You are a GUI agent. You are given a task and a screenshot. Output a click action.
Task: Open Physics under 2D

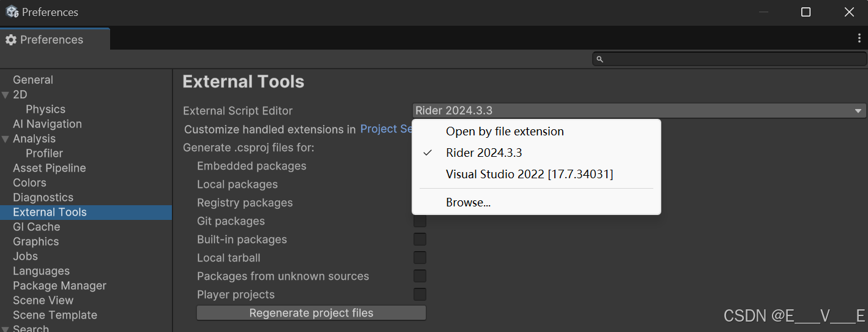[45, 110]
